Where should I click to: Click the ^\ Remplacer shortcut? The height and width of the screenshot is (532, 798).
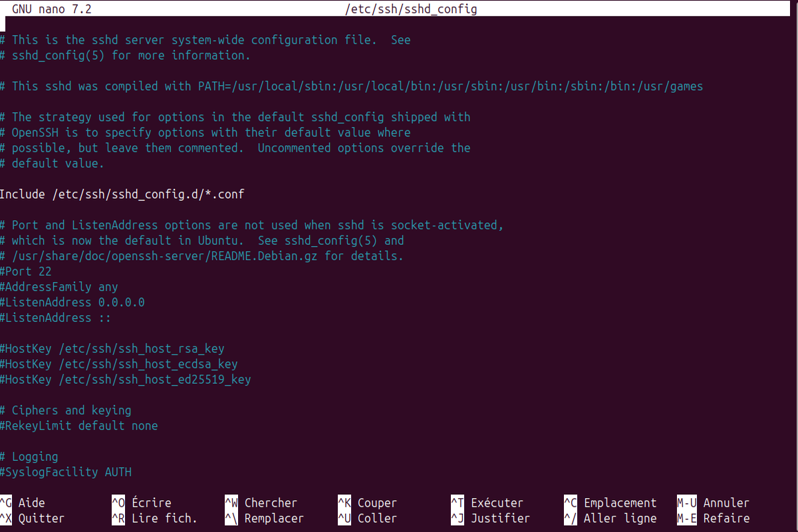click(265, 518)
